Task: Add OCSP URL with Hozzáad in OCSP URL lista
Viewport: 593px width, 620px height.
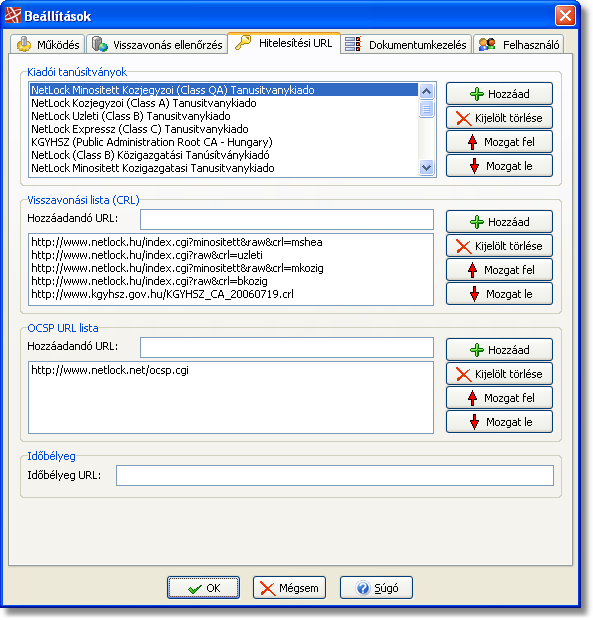Action: click(499, 350)
